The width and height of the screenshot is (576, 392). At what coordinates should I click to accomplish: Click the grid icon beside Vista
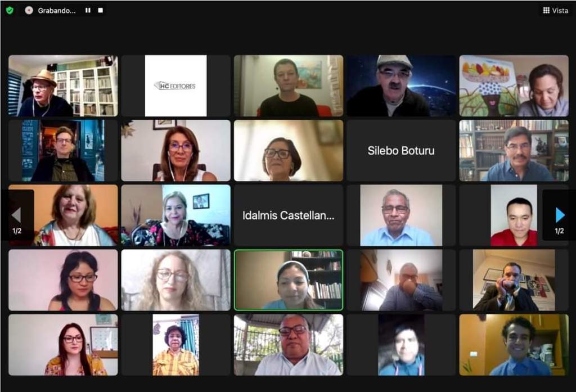coord(546,10)
